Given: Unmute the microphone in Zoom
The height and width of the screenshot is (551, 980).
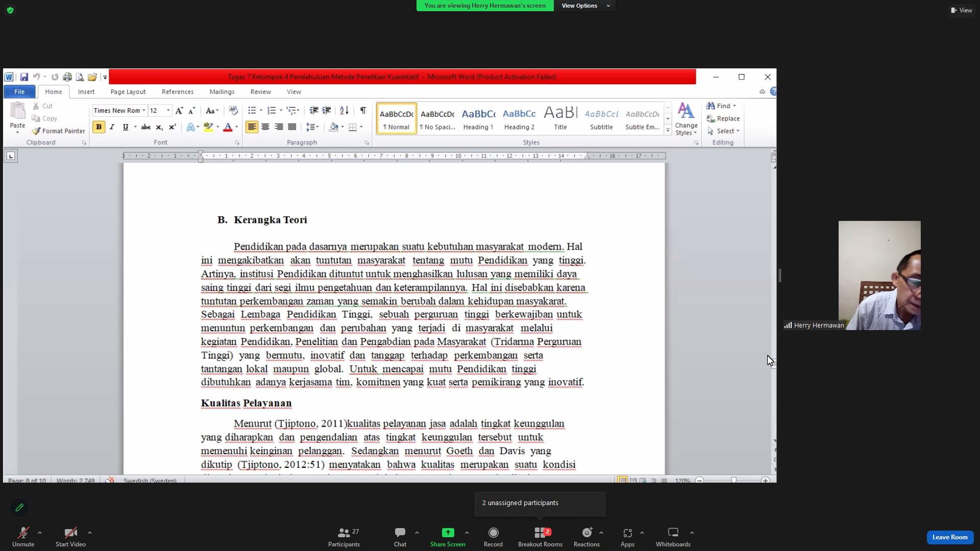Looking at the screenshot, I should tap(23, 537).
